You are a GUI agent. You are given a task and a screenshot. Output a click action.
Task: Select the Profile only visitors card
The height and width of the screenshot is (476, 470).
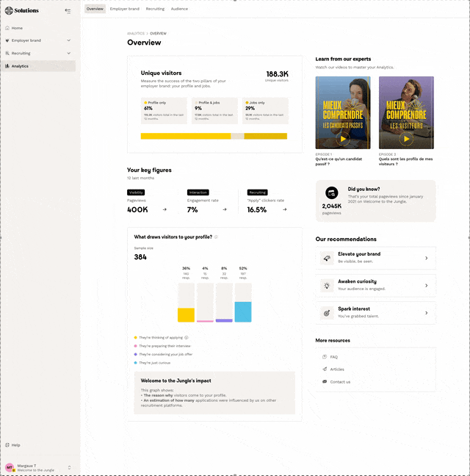[x=164, y=110]
